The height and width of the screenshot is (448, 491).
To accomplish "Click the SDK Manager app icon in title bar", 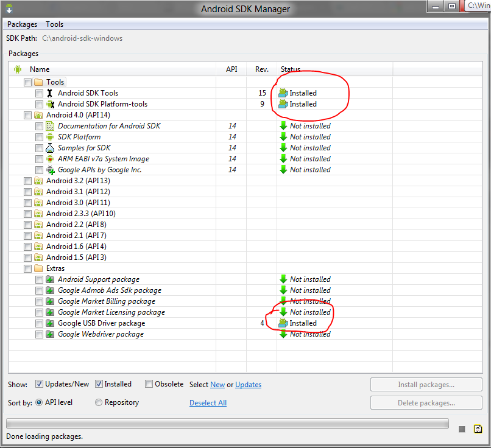I will click(x=9, y=9).
